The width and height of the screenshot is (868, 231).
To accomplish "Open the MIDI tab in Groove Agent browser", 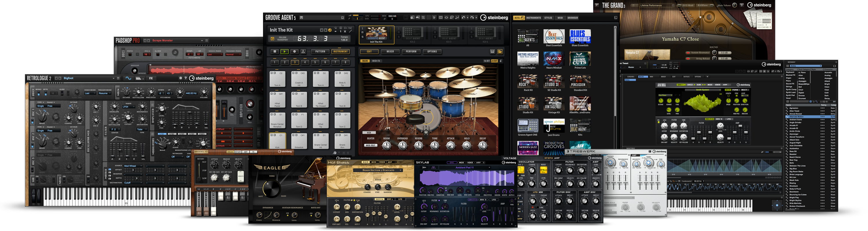I will point(560,18).
